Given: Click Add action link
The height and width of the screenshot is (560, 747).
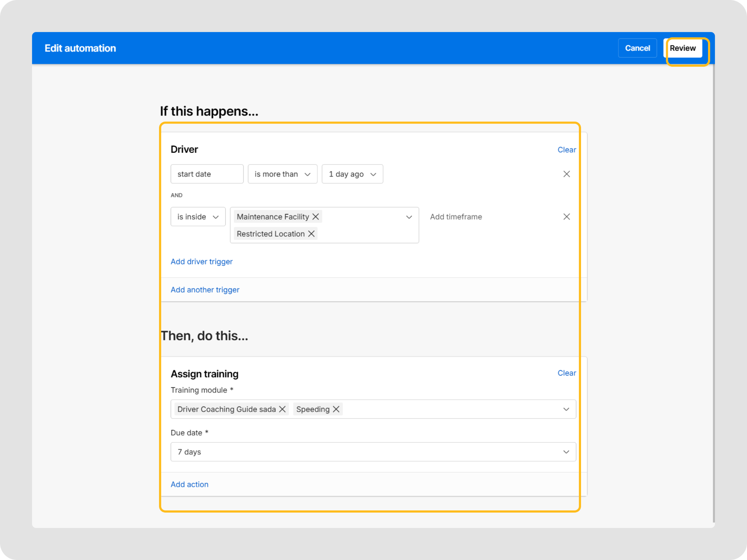Looking at the screenshot, I should 189,484.
